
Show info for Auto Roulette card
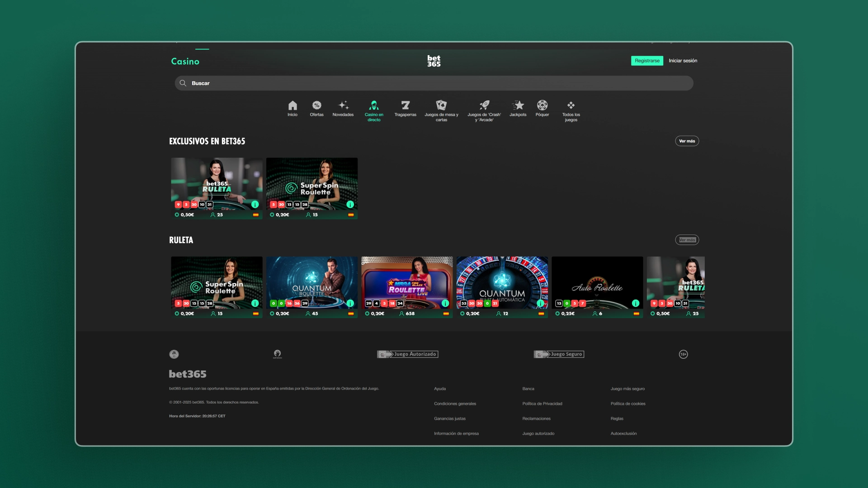[x=636, y=303]
